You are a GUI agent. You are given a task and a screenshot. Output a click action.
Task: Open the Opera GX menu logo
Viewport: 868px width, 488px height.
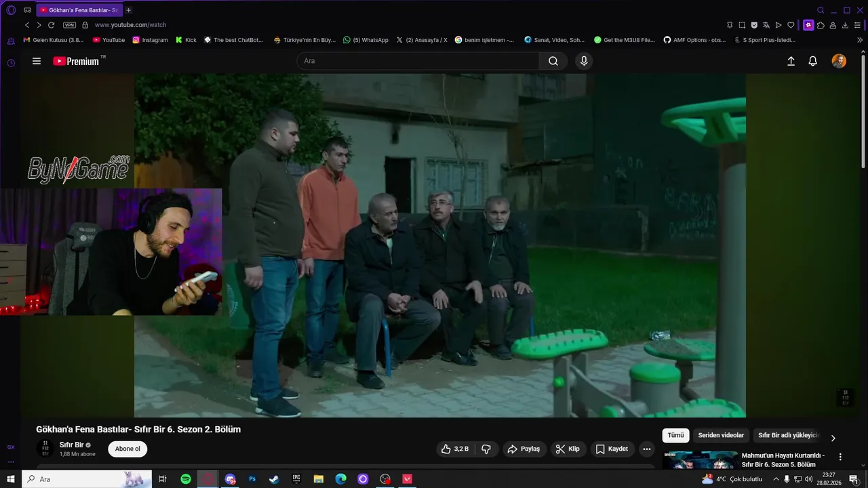(x=11, y=10)
